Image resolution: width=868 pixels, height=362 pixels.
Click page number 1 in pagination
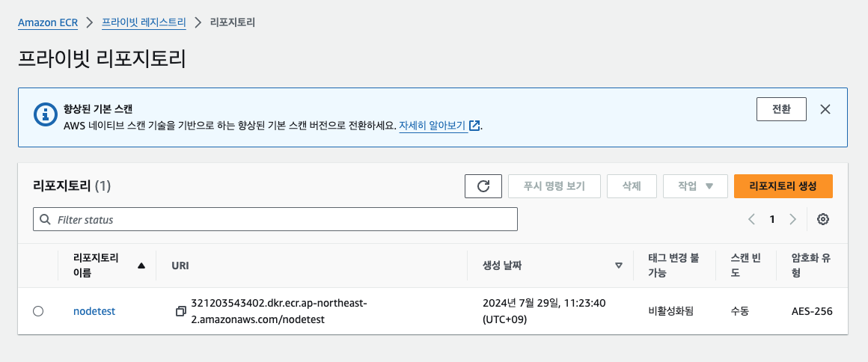point(771,219)
